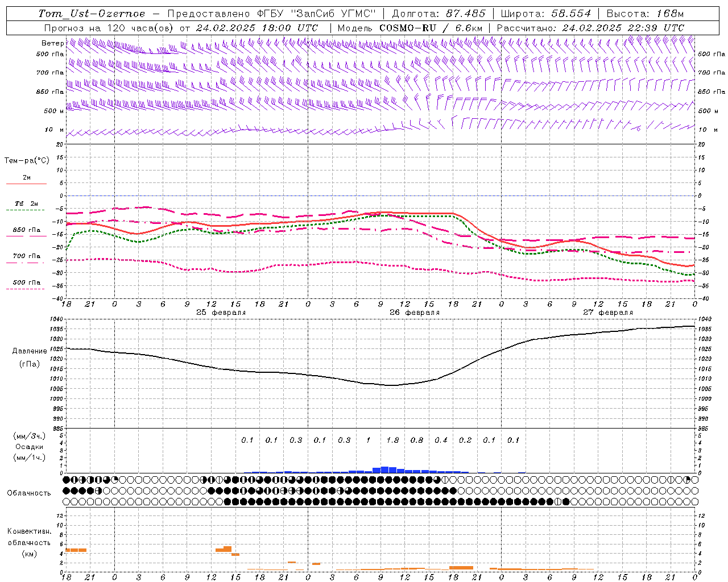The width and height of the screenshot is (728, 582).
Task: Click the Осадки panel label
Action: [x=30, y=447]
